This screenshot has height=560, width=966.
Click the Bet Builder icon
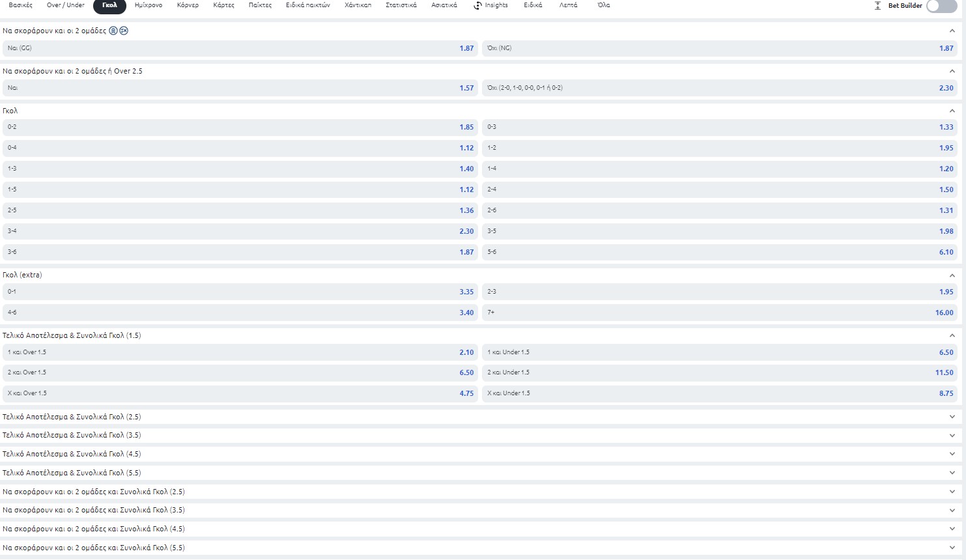coord(877,5)
